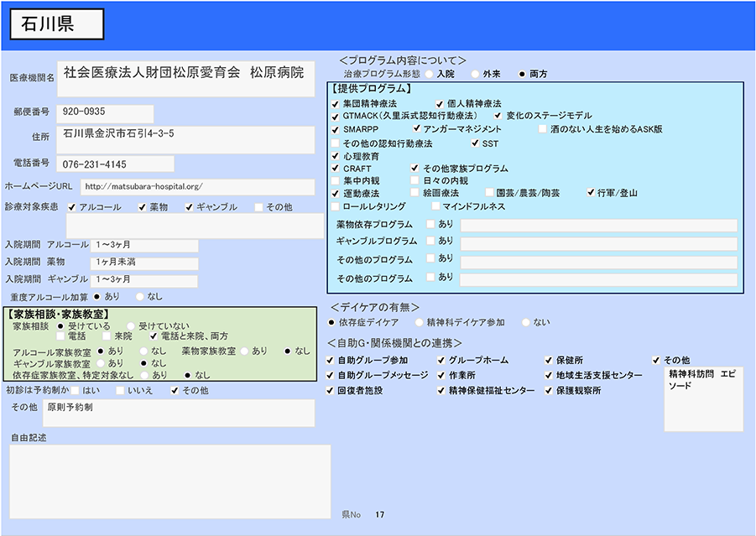Viewport: 756px width, 536px height.
Task: Uncheck the 集団精神療法 program checkbox
Action: click(x=336, y=103)
